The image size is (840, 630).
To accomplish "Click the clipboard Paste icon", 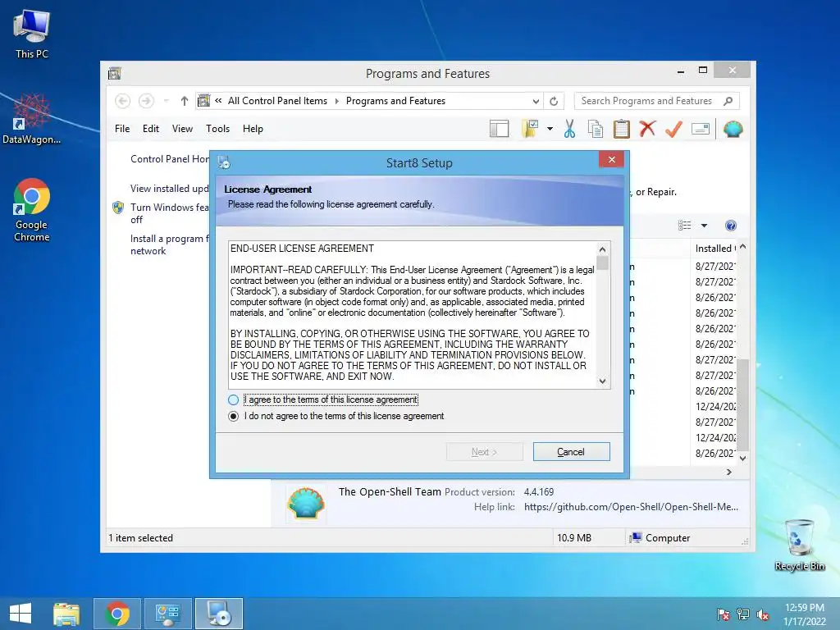I will (622, 129).
